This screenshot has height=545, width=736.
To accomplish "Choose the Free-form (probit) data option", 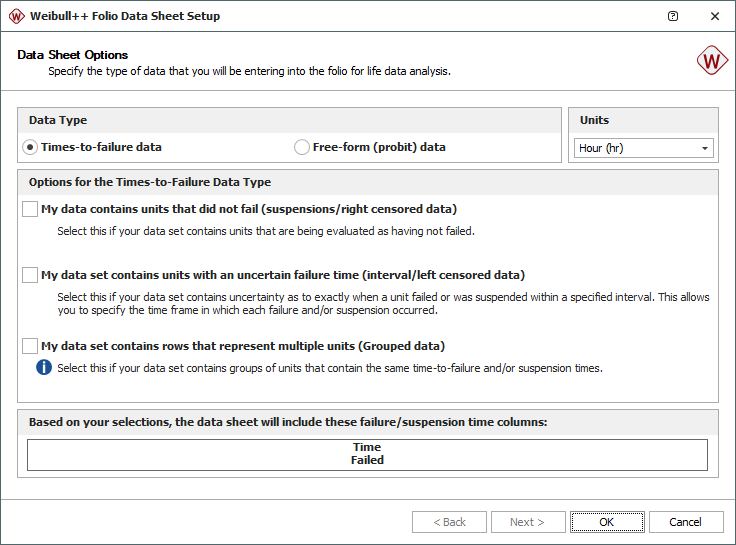I will tap(302, 147).
